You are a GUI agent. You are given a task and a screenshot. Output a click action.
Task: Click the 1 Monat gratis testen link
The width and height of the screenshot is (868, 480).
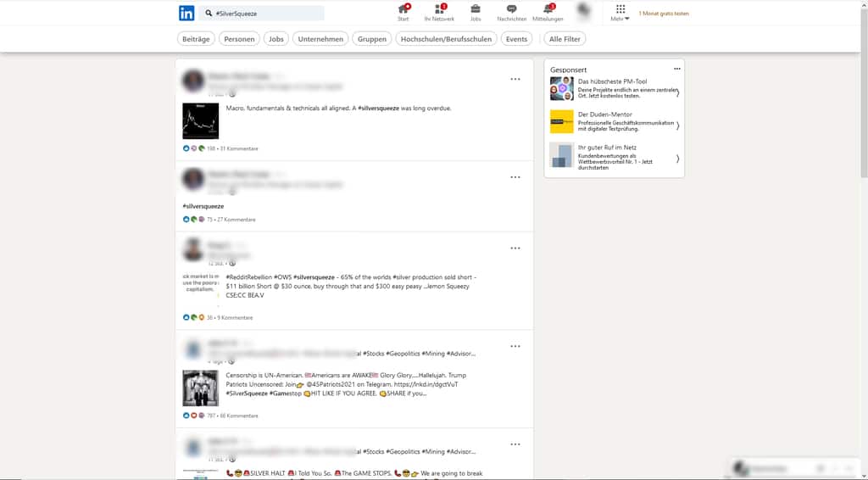(x=664, y=14)
